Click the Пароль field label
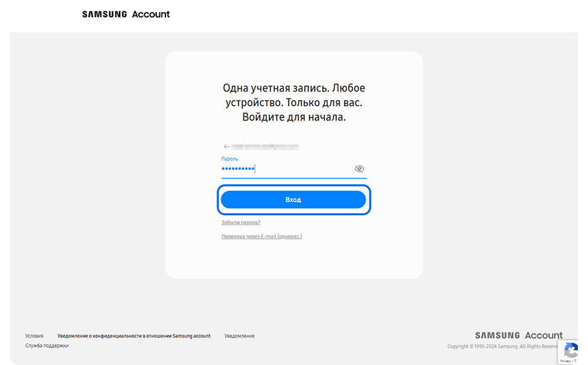The width and height of the screenshot is (588, 365). pos(229,159)
